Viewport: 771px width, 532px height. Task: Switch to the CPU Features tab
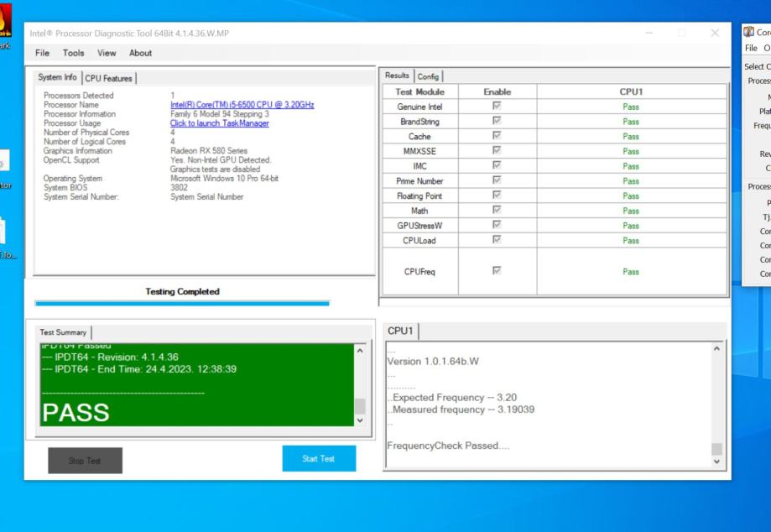[109, 78]
